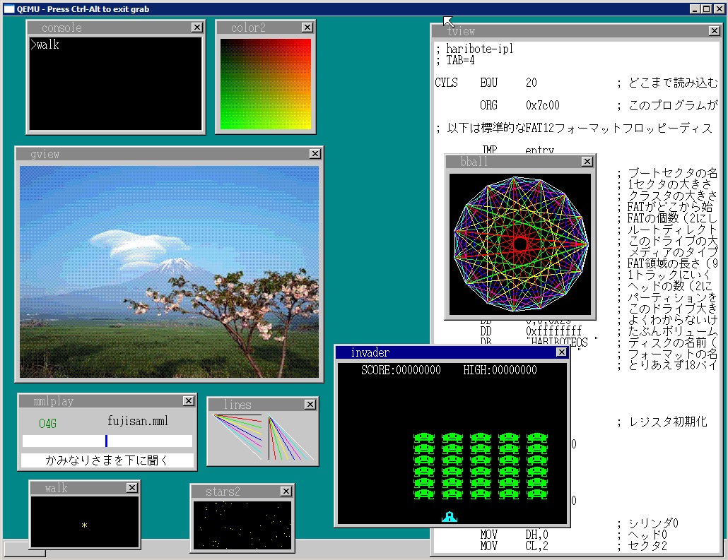Click the starfield in stars2 window

(242, 525)
